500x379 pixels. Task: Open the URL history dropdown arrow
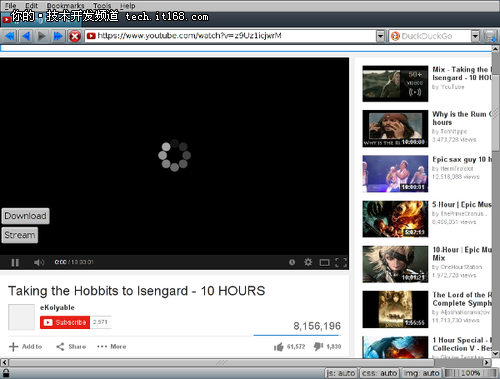380,36
